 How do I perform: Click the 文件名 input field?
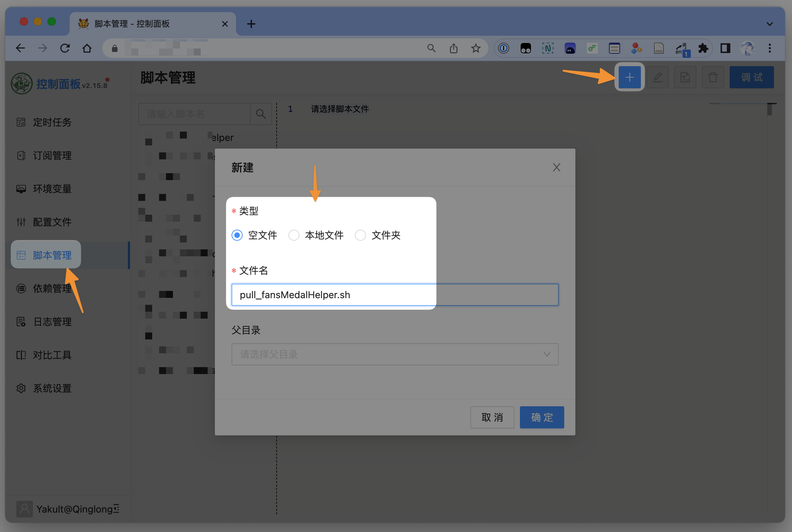(395, 295)
